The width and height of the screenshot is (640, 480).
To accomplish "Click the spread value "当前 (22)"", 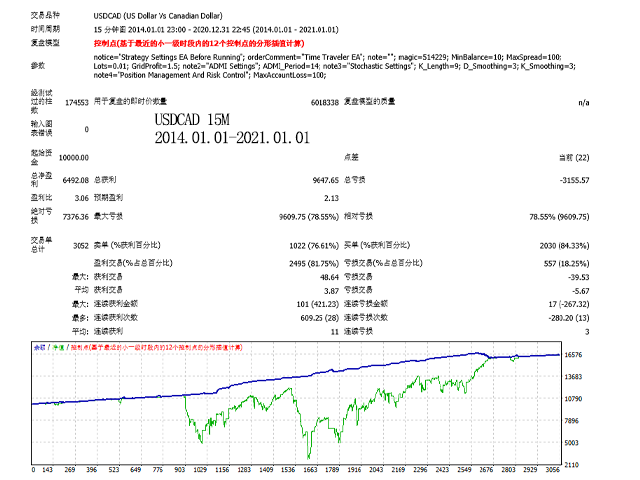I will (574, 158).
